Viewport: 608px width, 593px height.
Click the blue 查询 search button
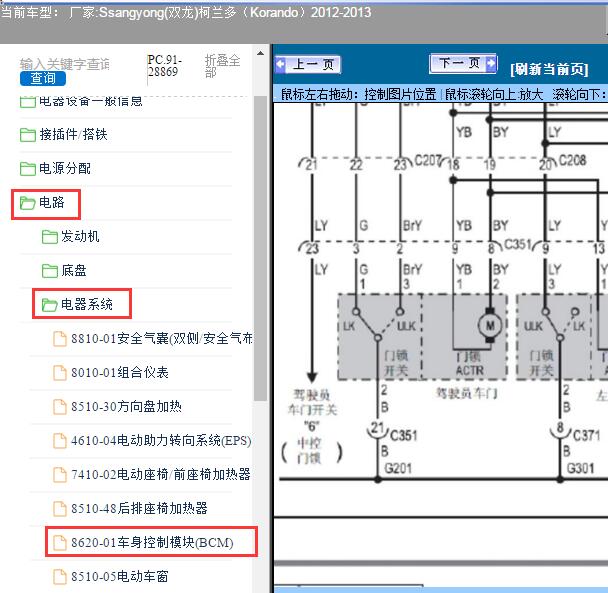[x=43, y=78]
